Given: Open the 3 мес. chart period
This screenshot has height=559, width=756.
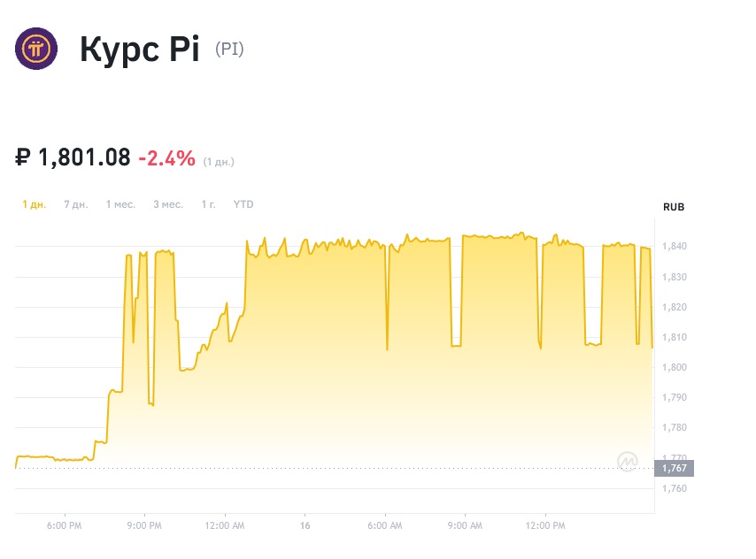Looking at the screenshot, I should point(168,204).
